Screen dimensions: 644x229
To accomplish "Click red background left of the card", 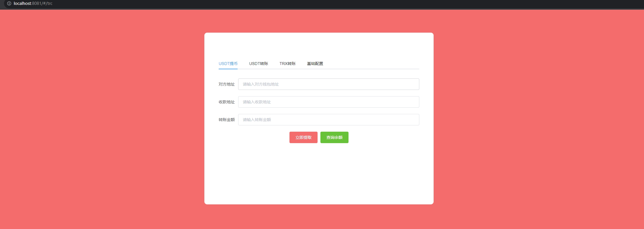I will pyautogui.click(x=100, y=114).
